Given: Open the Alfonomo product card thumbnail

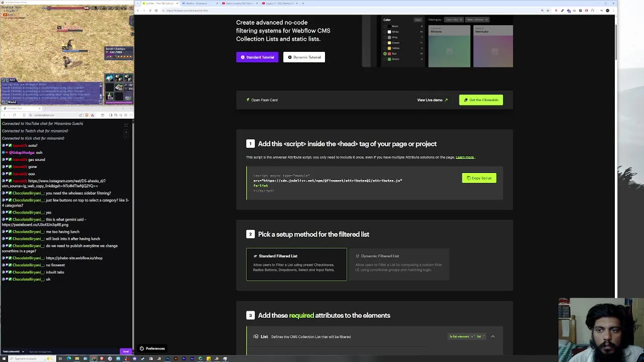Looking at the screenshot, I should tap(449, 46).
